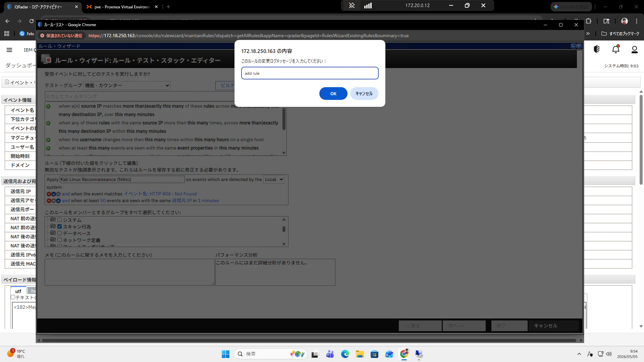Launch Microsoft Teams from taskbar
The image size is (644, 362).
point(330,354)
